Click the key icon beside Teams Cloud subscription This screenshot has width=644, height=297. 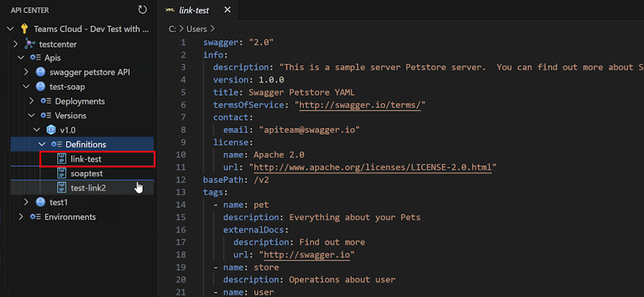pyautogui.click(x=24, y=29)
